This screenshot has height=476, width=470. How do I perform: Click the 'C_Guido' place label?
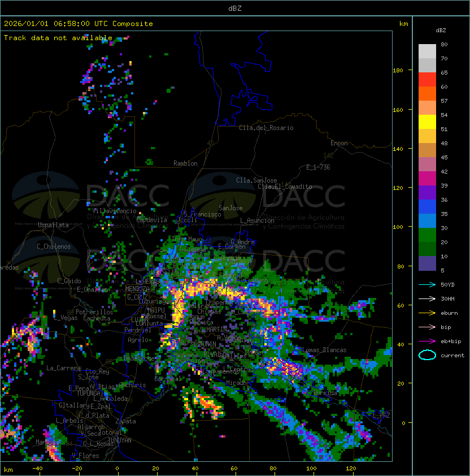tap(69, 281)
